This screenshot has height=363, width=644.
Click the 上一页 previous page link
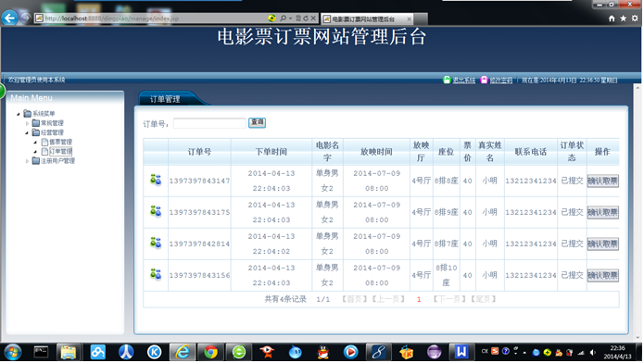(x=388, y=299)
